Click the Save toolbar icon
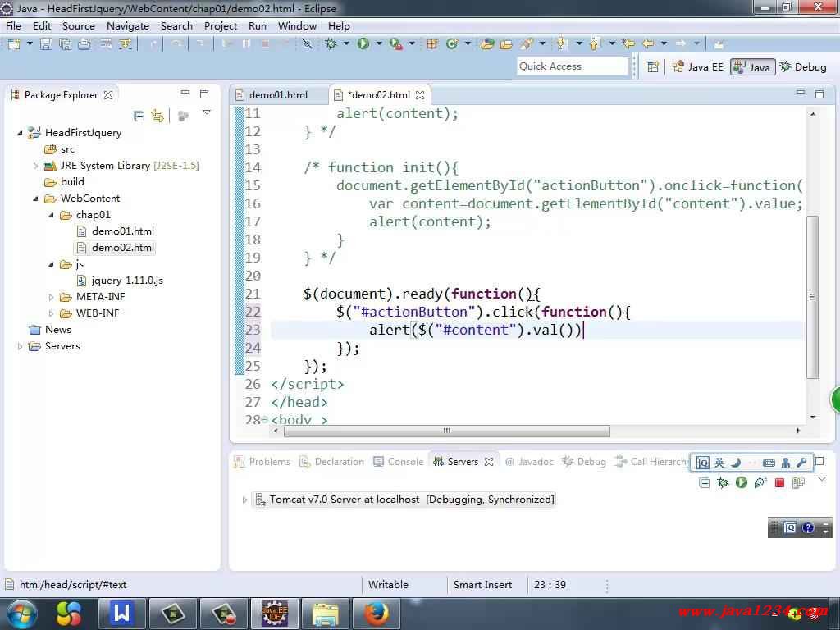This screenshot has height=630, width=840. pos(46,44)
